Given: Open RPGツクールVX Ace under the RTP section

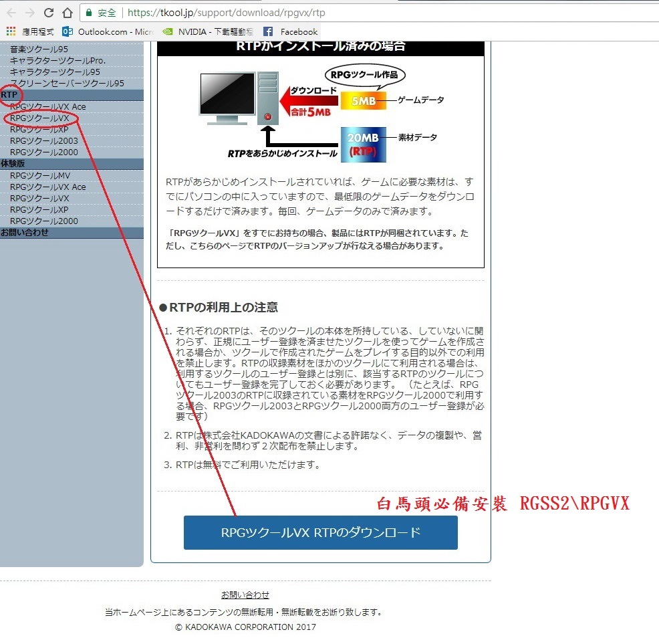Looking at the screenshot, I should pyautogui.click(x=48, y=106).
